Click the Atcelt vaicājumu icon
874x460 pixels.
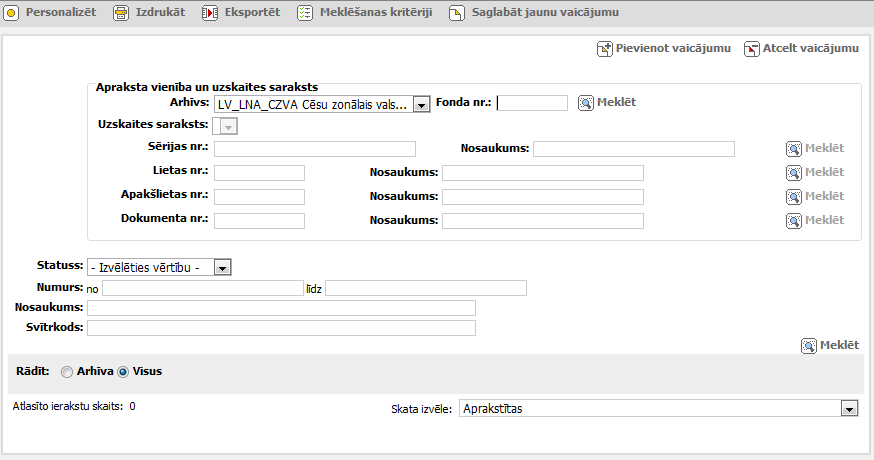[x=751, y=48]
